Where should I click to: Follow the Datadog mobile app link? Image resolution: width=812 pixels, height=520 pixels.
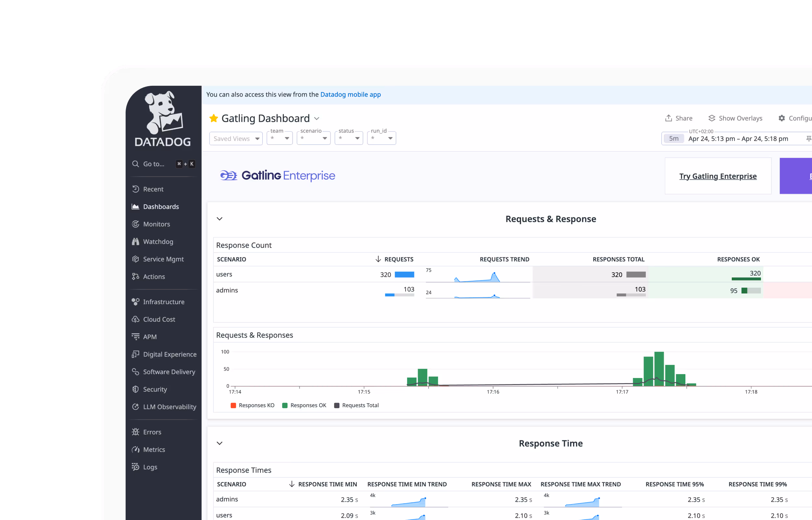pos(350,95)
